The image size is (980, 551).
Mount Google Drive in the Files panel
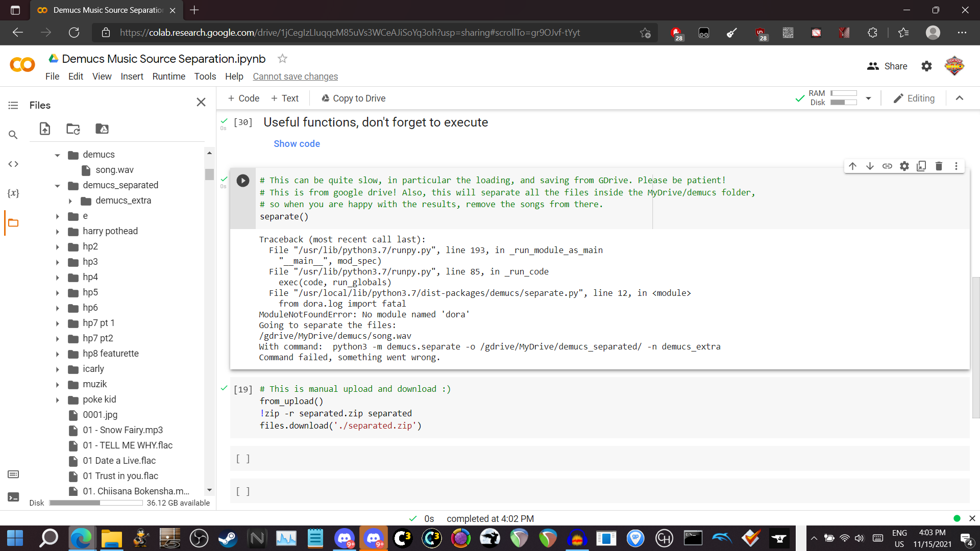point(102,129)
